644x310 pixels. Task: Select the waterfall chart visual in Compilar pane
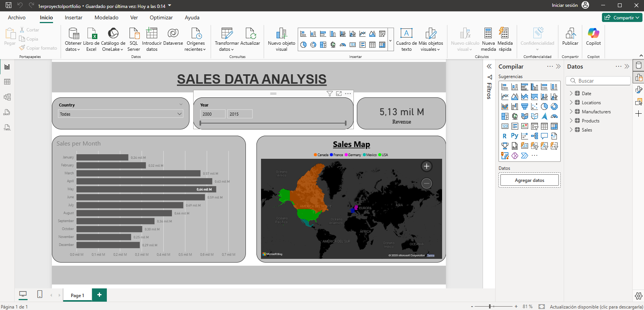tap(515, 106)
